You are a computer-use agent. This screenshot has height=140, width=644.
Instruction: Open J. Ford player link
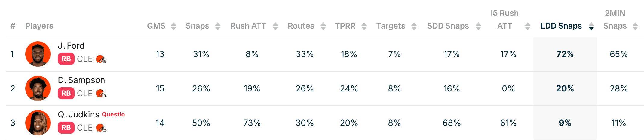click(x=71, y=46)
